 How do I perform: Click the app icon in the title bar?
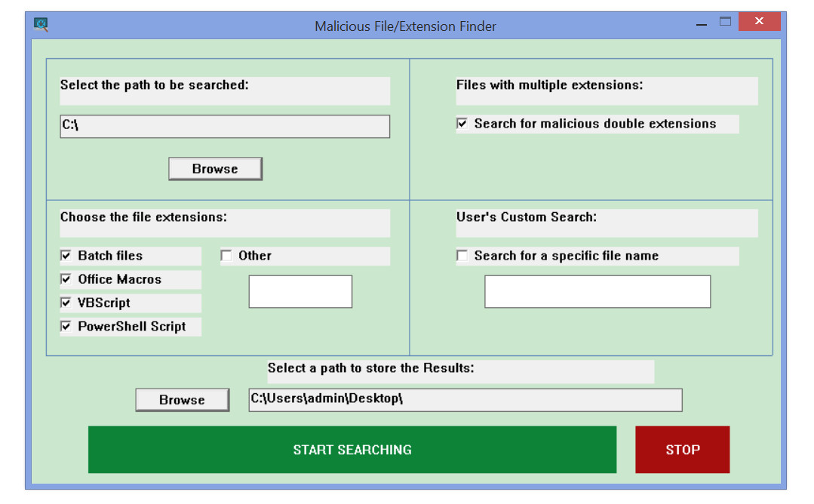pyautogui.click(x=41, y=24)
